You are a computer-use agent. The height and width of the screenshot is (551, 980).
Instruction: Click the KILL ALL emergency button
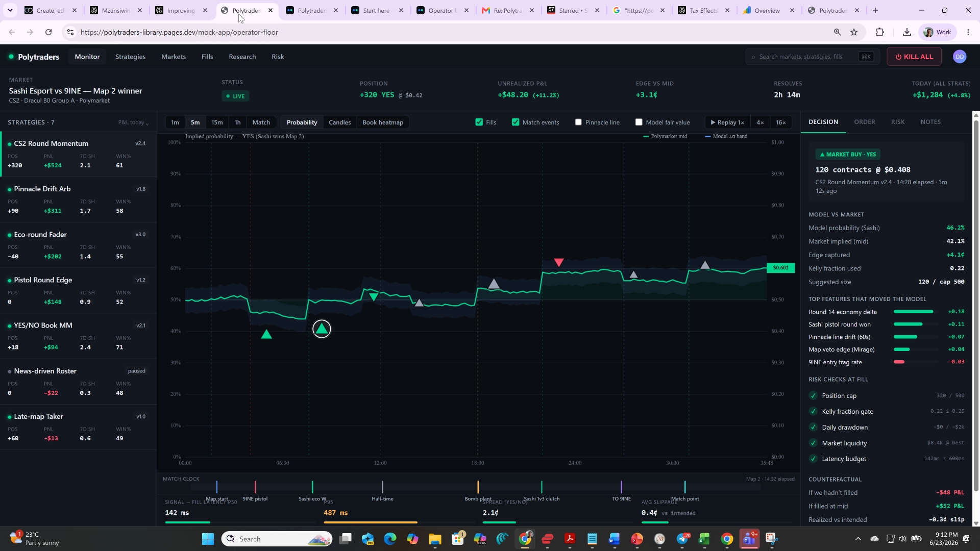[x=914, y=57]
